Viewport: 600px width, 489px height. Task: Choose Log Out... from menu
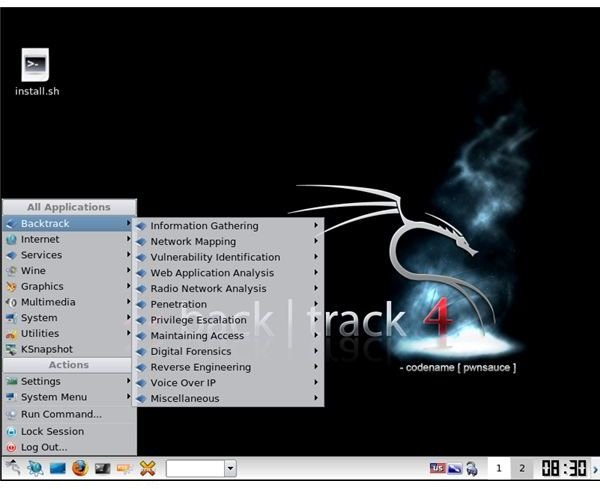point(69,447)
